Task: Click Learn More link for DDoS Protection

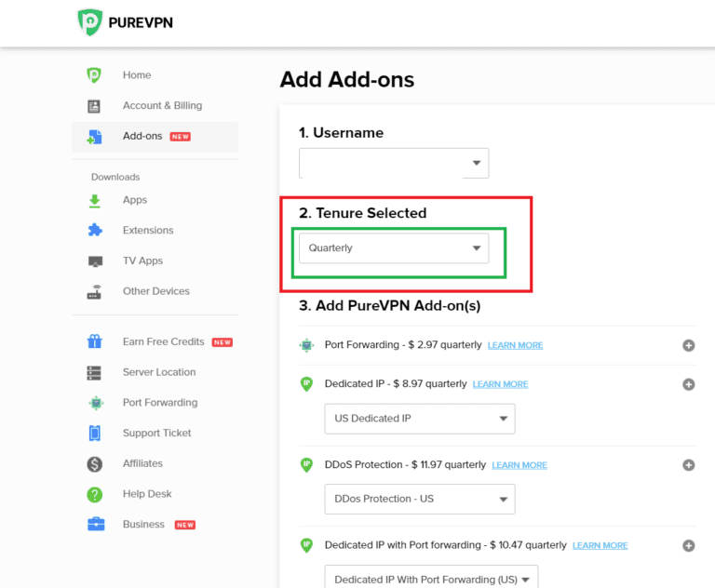Action: click(x=519, y=465)
